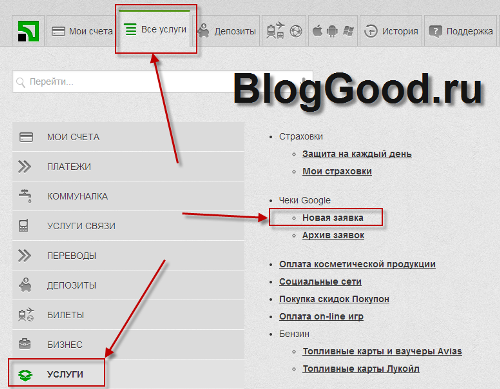Open Защита на каждый день link
The image size is (500, 389).
click(x=357, y=154)
